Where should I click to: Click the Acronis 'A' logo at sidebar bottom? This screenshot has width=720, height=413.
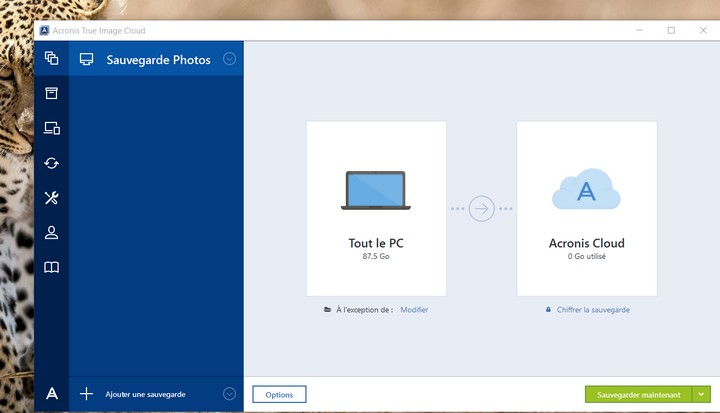52,393
